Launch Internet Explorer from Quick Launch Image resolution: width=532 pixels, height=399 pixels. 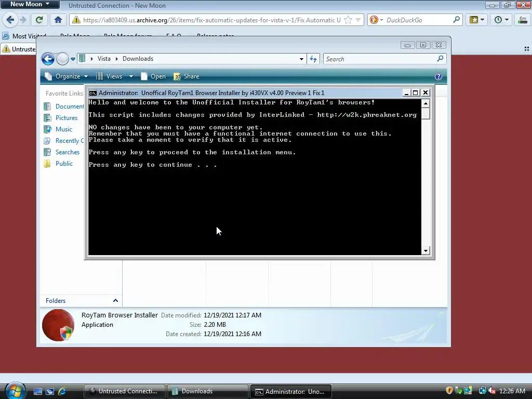pos(62,391)
